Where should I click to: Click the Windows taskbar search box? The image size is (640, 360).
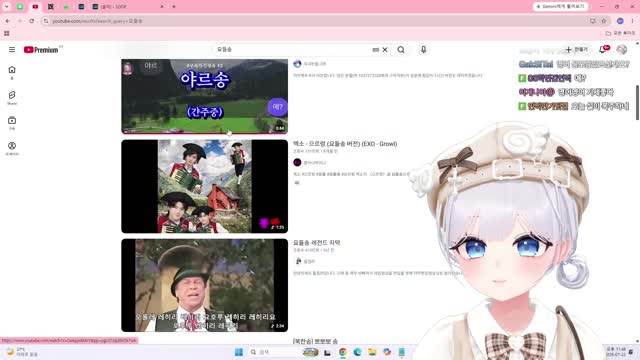coord(273,352)
